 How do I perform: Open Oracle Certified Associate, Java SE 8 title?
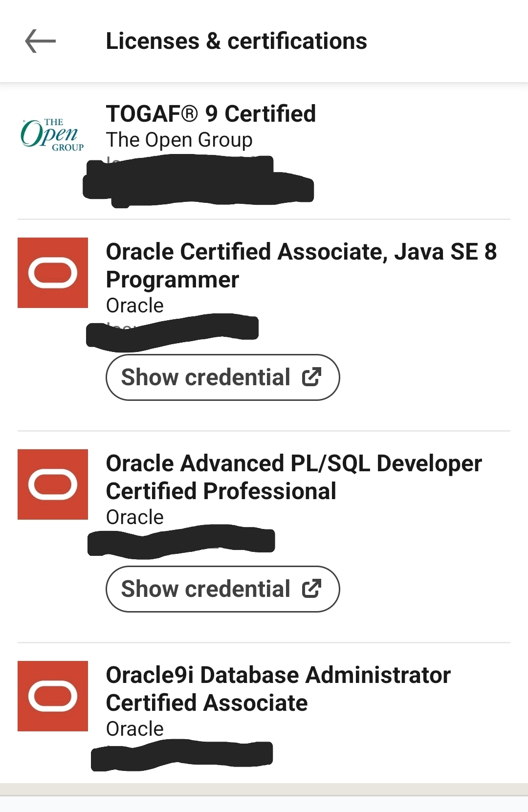tap(301, 265)
